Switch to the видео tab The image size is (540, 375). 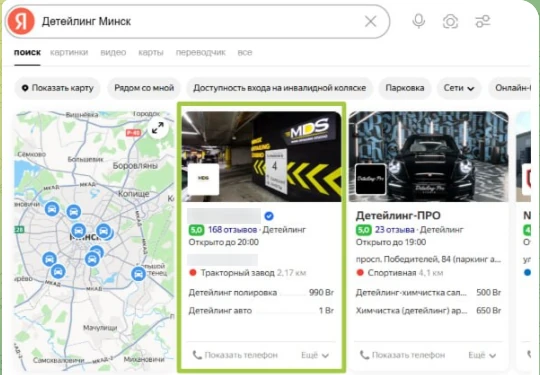pyautogui.click(x=113, y=52)
